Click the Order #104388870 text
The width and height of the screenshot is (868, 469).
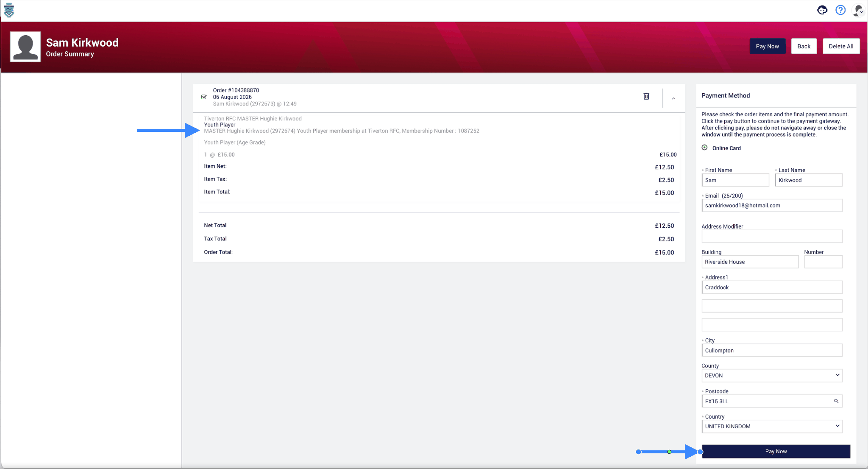[x=236, y=90]
